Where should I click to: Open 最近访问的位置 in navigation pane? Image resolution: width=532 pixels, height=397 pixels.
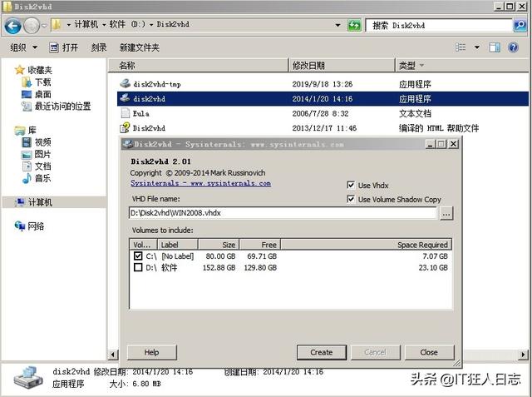point(56,107)
